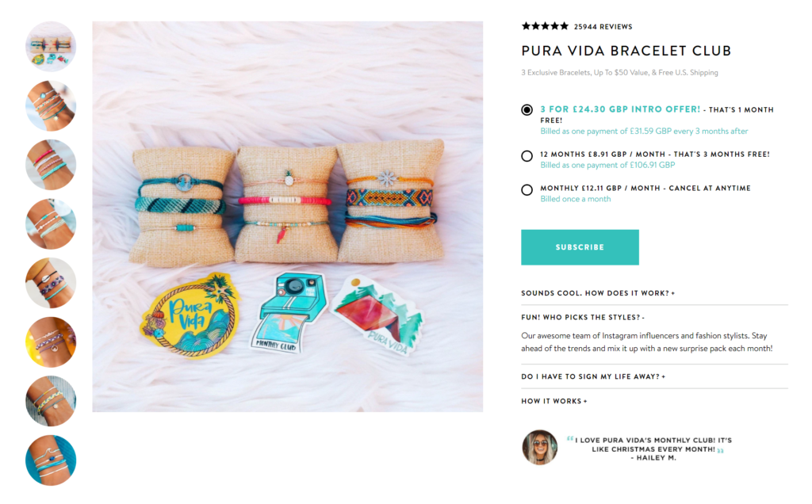812x504 pixels.
Task: View fifth thumbnail with purple bracelets and shell
Action: coord(51,283)
